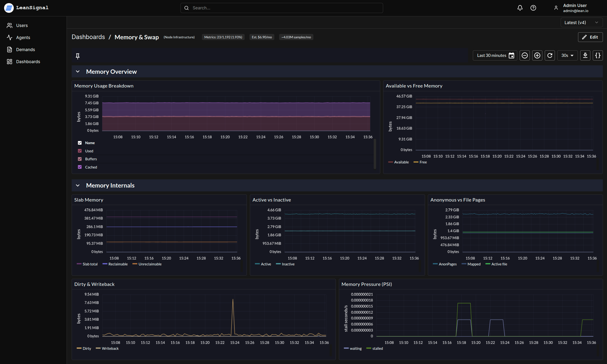Click the ~4.03M samples/mo badge
Image resolution: width=607 pixels, height=364 pixels.
(x=296, y=37)
